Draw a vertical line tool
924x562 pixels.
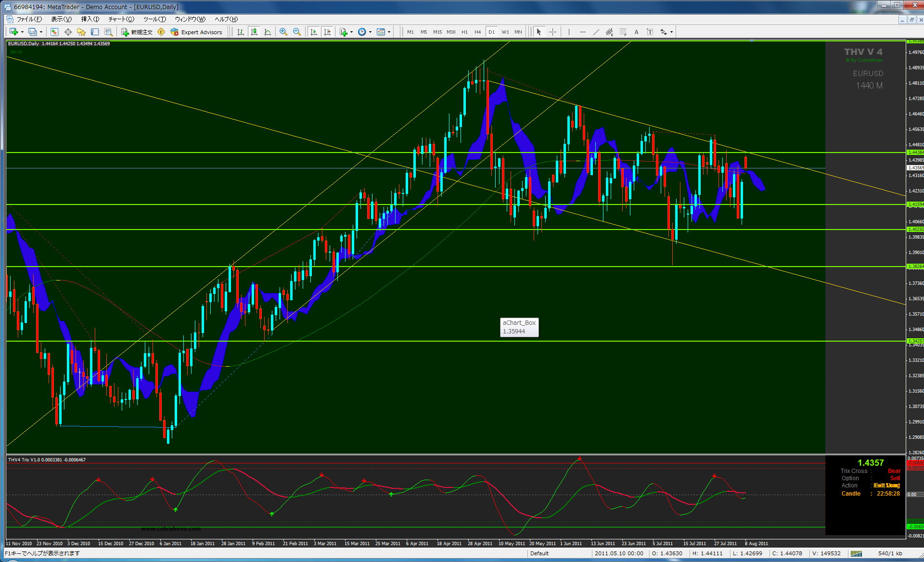(569, 32)
